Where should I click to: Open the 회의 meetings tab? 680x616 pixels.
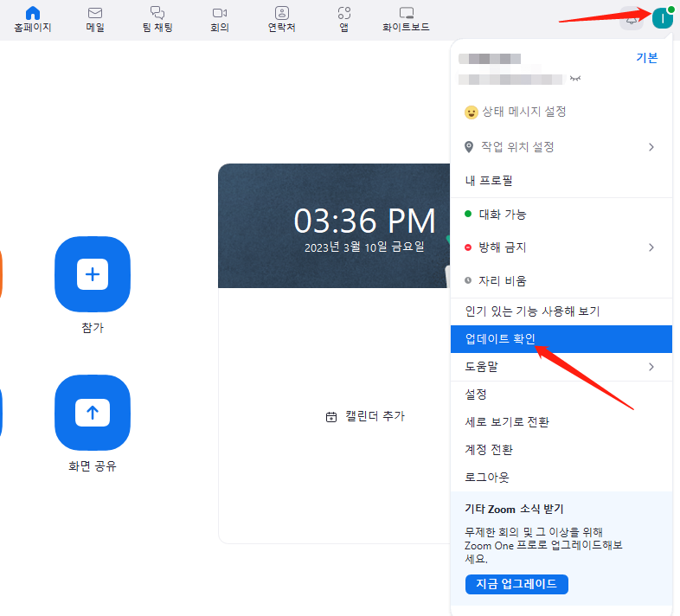(220, 20)
